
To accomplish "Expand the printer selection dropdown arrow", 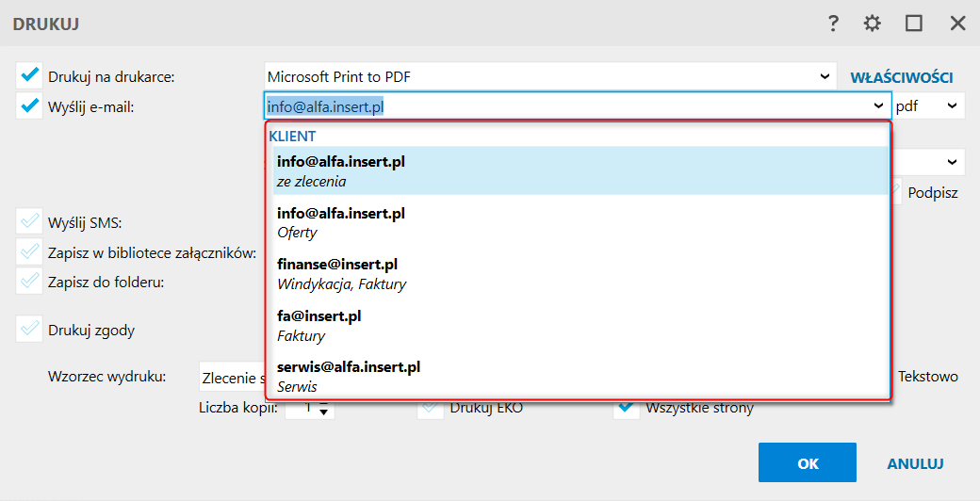I will (x=825, y=77).
